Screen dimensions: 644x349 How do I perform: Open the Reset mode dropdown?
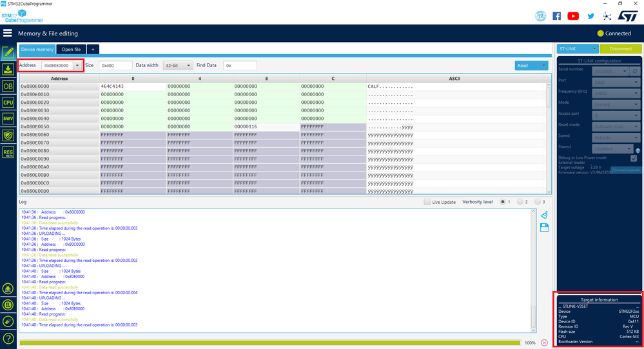(616, 126)
